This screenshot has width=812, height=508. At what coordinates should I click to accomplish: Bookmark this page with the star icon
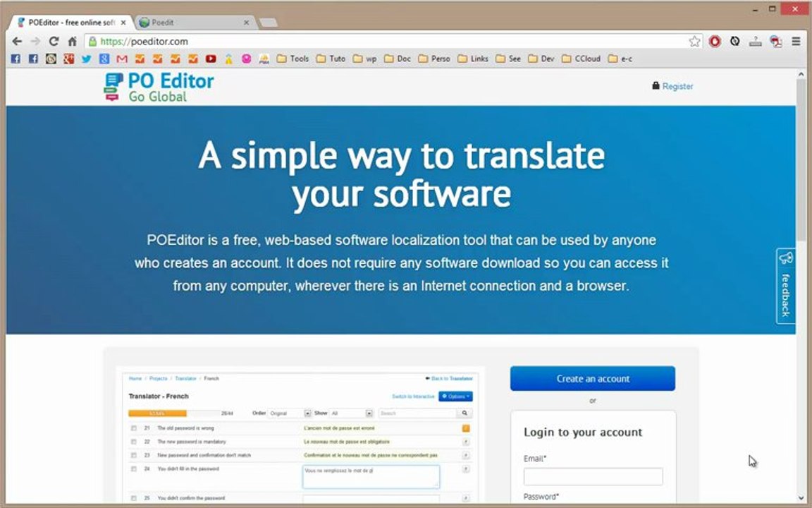pyautogui.click(x=694, y=42)
